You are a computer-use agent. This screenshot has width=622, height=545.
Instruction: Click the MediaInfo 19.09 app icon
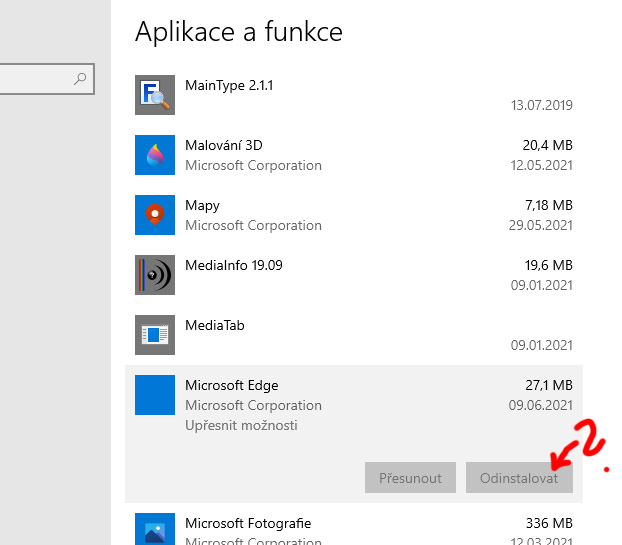coord(155,275)
